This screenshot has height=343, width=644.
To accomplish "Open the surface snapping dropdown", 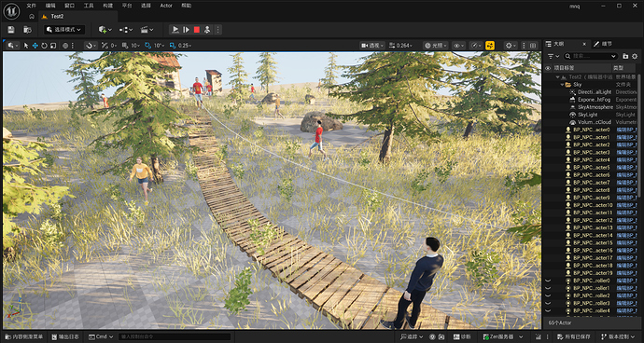I will click(91, 46).
